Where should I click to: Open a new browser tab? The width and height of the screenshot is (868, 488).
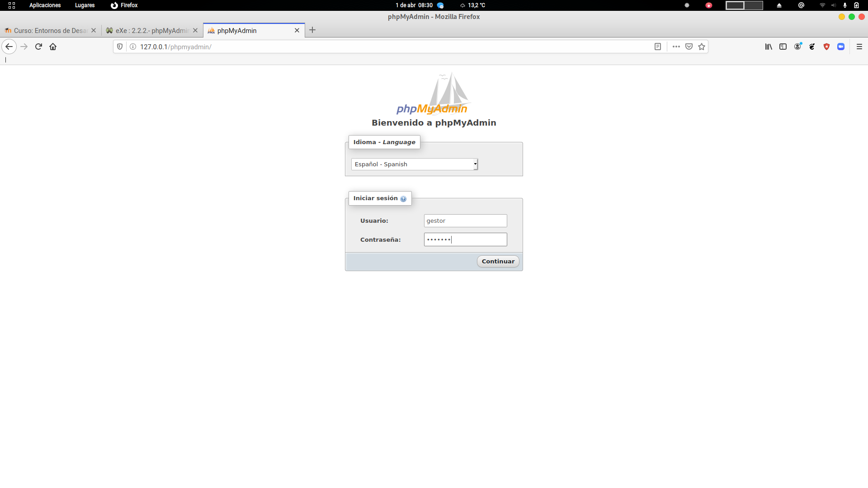312,30
